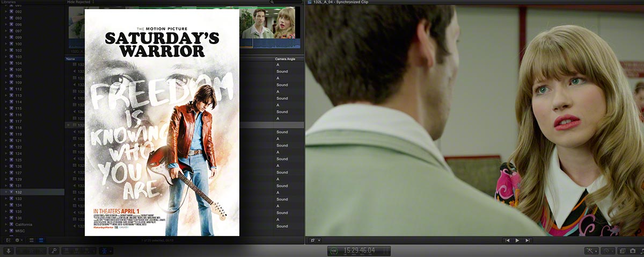Click the append clip edit button

click(86, 251)
